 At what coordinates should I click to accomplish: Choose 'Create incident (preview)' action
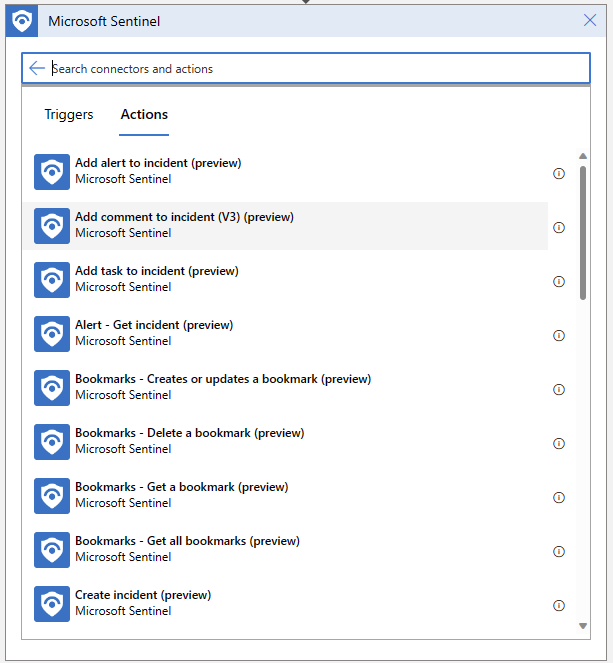pos(285,604)
